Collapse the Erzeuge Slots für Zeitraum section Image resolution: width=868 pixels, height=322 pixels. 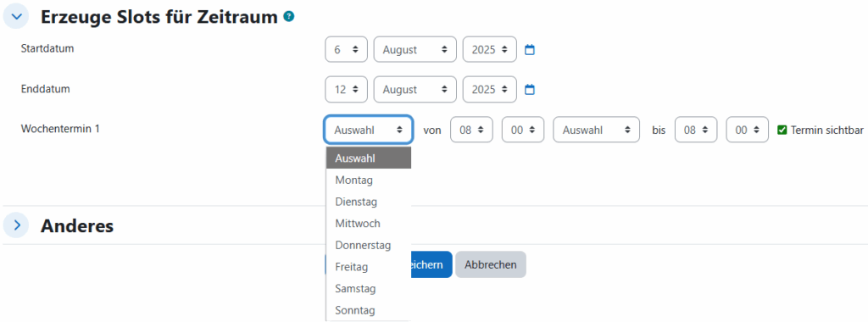(x=16, y=17)
